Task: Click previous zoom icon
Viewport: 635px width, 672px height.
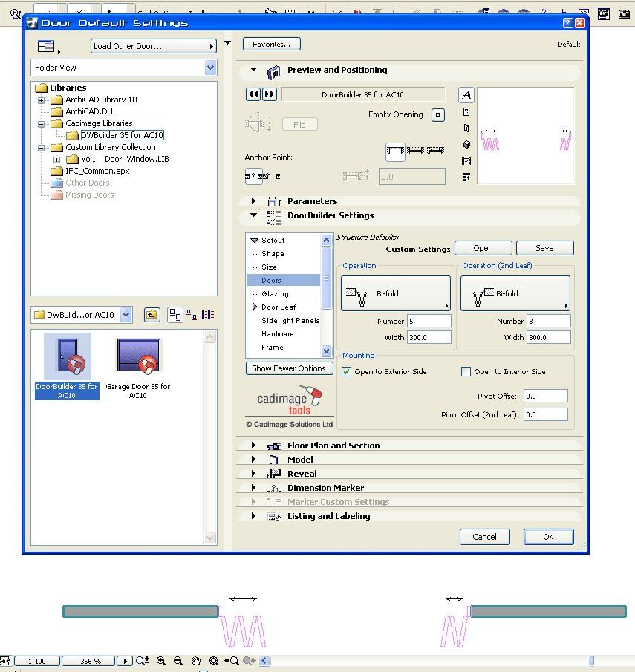Action: click(232, 661)
